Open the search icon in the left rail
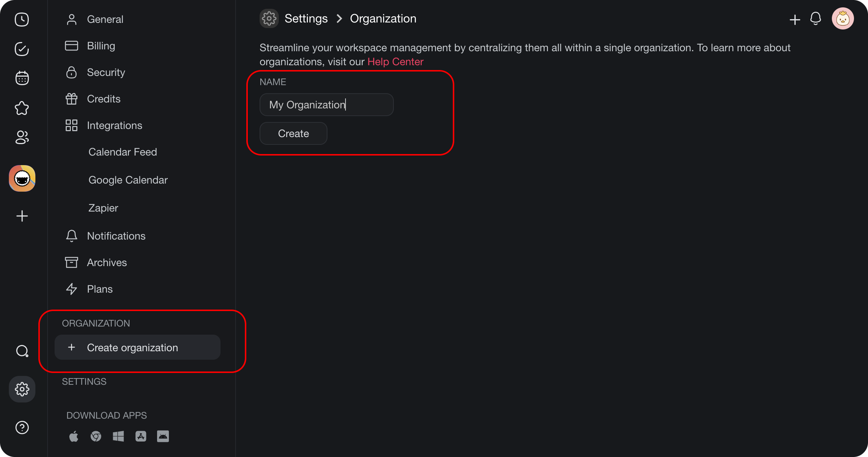Viewport: 868px width, 457px height. 22,351
